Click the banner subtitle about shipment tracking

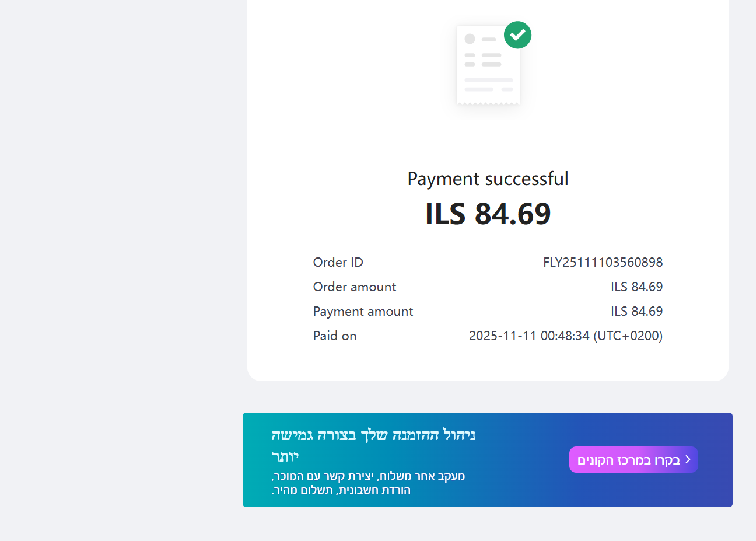368,476
